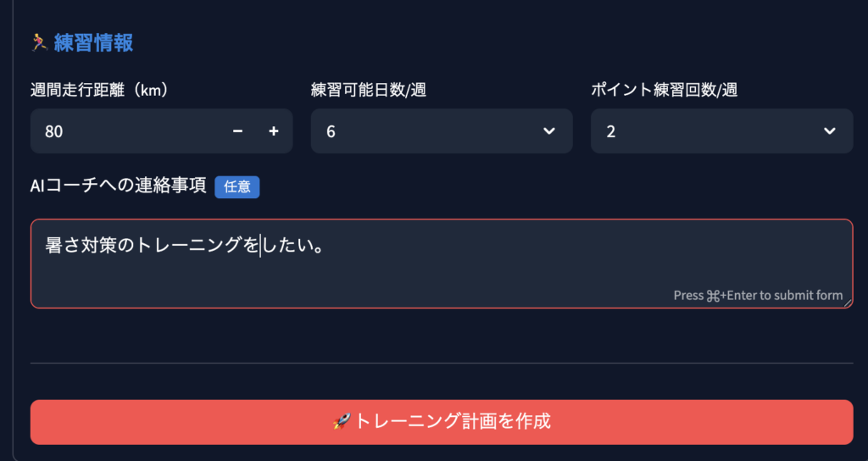
Task: Decrease weekly distance with the minus button
Action: click(238, 131)
